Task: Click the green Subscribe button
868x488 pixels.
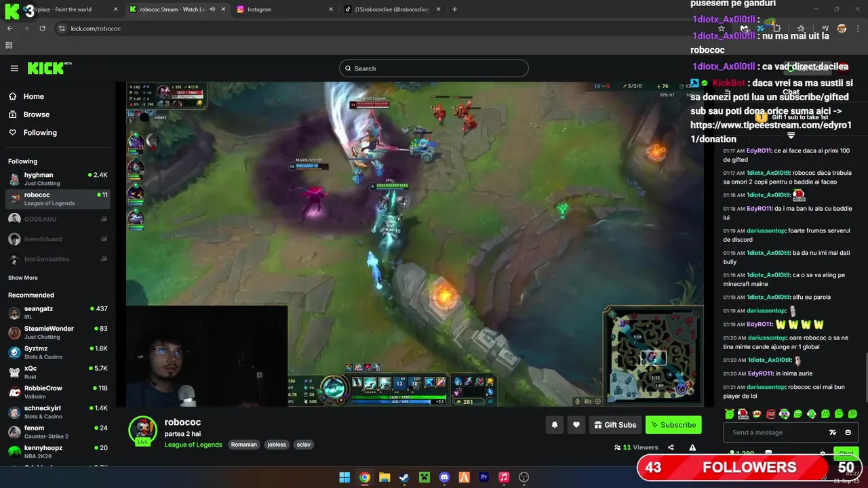Action: coord(673,425)
